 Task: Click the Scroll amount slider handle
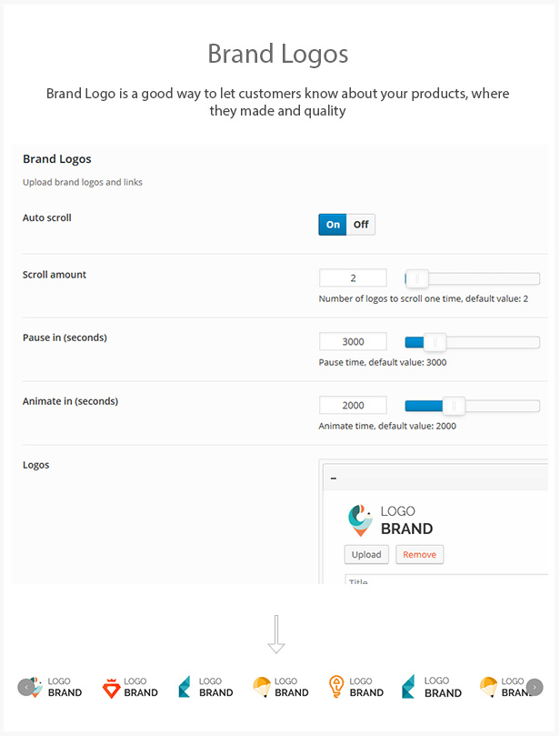pyautogui.click(x=416, y=278)
